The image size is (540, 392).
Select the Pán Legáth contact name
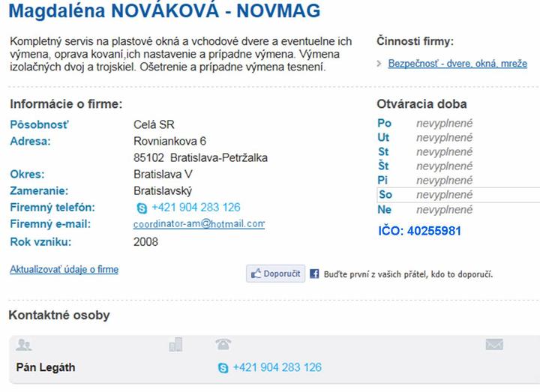click(46, 368)
